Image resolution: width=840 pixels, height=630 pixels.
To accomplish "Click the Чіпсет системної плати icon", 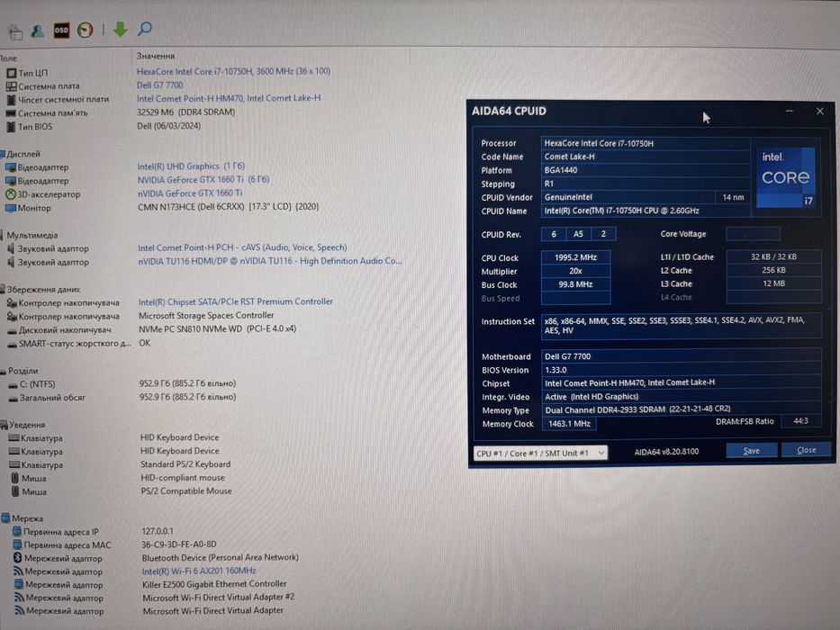I will [x=11, y=99].
